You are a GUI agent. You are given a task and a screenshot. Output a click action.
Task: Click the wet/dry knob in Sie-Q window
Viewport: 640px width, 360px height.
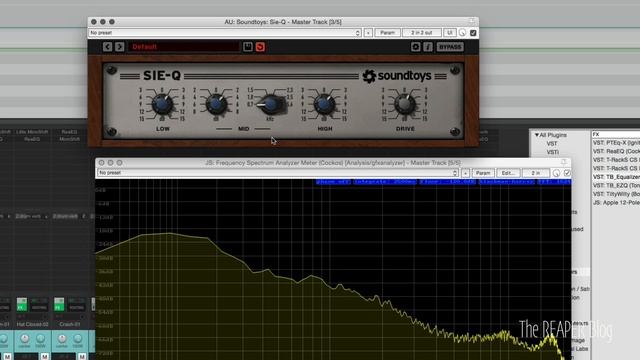tap(462, 33)
